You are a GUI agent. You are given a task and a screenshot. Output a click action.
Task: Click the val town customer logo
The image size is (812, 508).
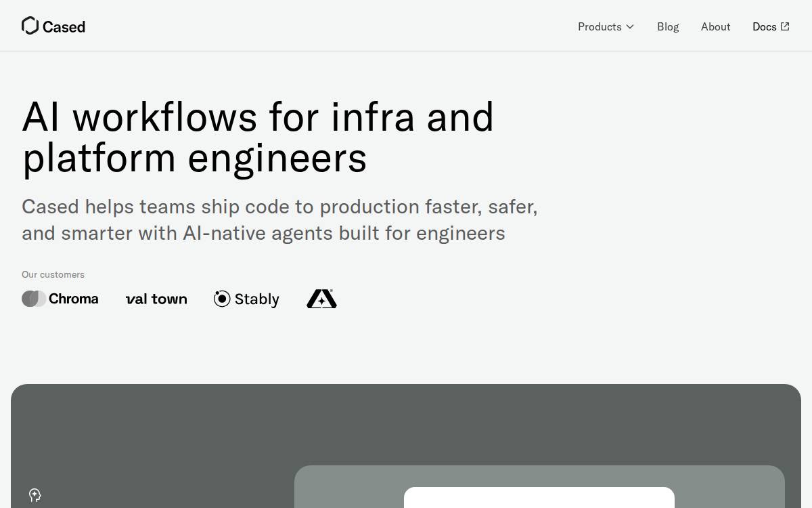(x=156, y=299)
